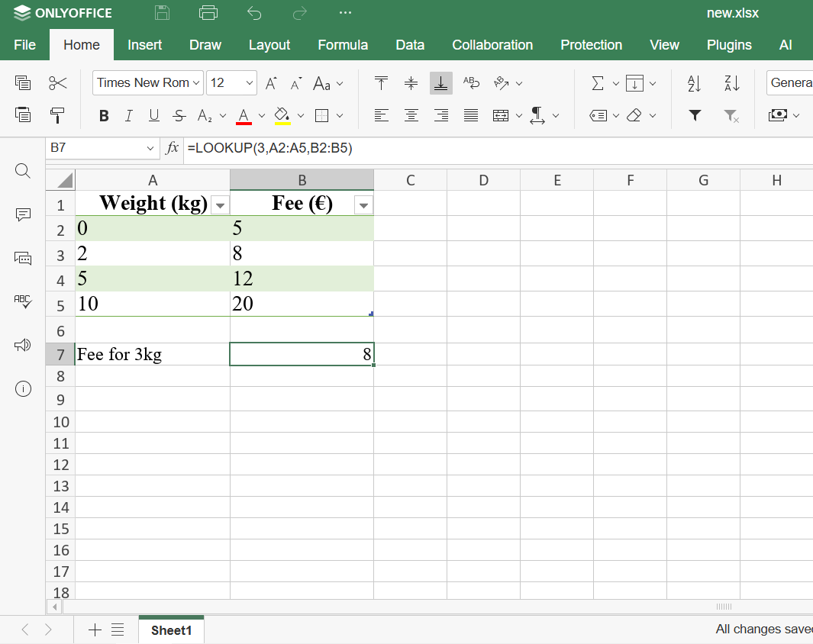Enable underline formatting
813x644 pixels.
153,115
